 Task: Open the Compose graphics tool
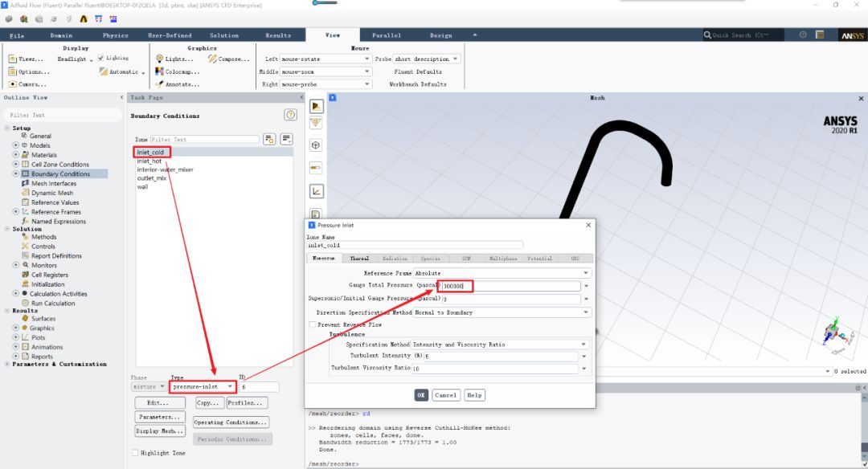coord(228,59)
